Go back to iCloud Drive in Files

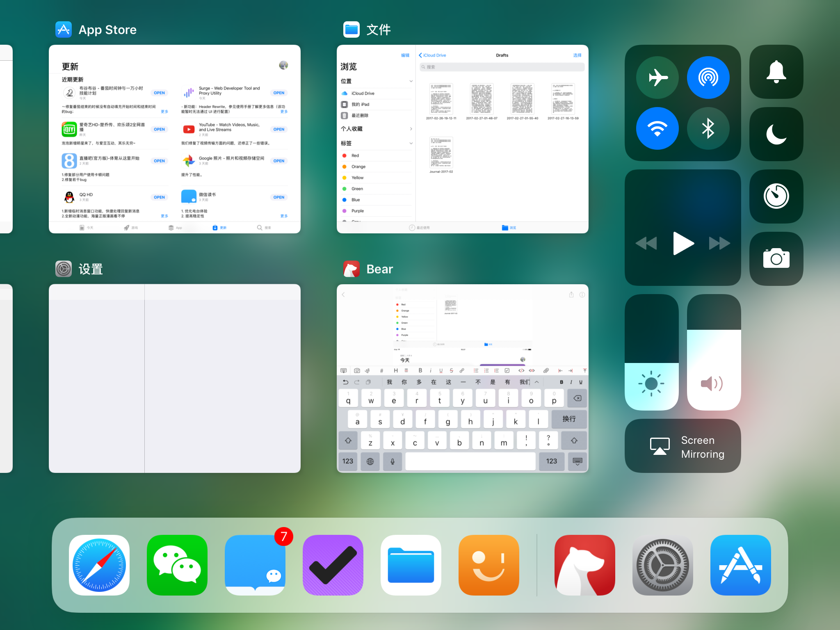tap(432, 55)
